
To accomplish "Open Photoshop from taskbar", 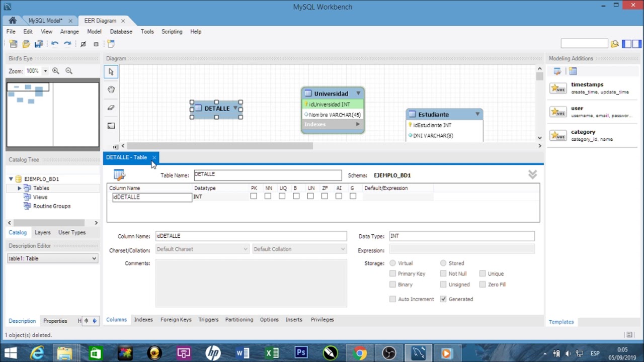I will coord(301,353).
